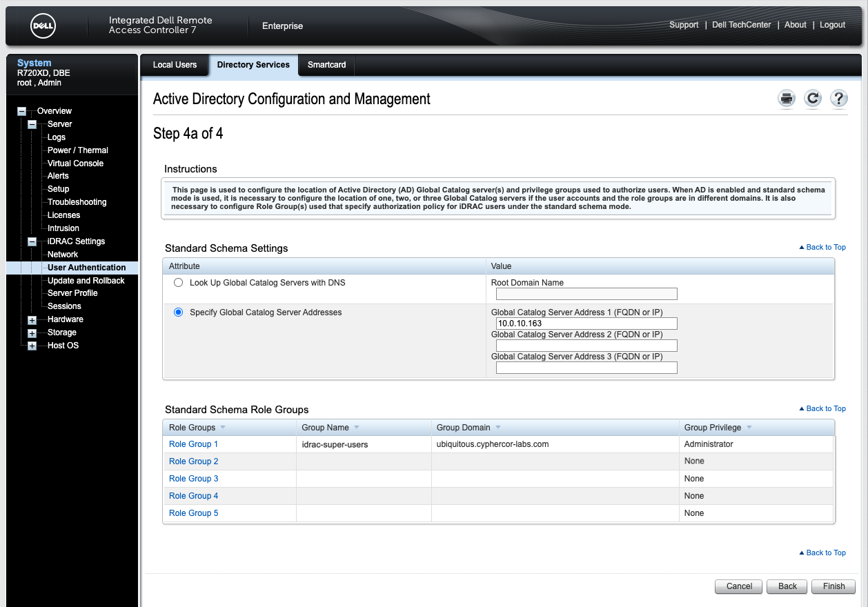The image size is (868, 607).
Task: Switch to the Smartcard tab
Action: pos(326,65)
